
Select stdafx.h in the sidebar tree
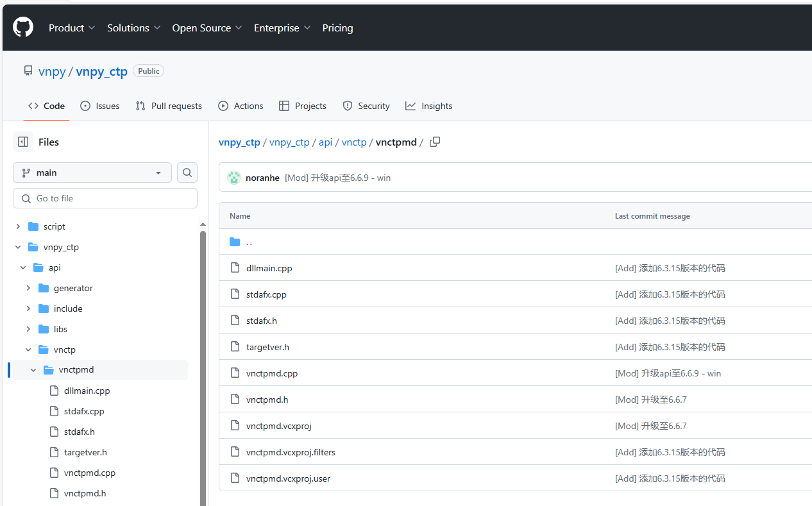(x=80, y=432)
